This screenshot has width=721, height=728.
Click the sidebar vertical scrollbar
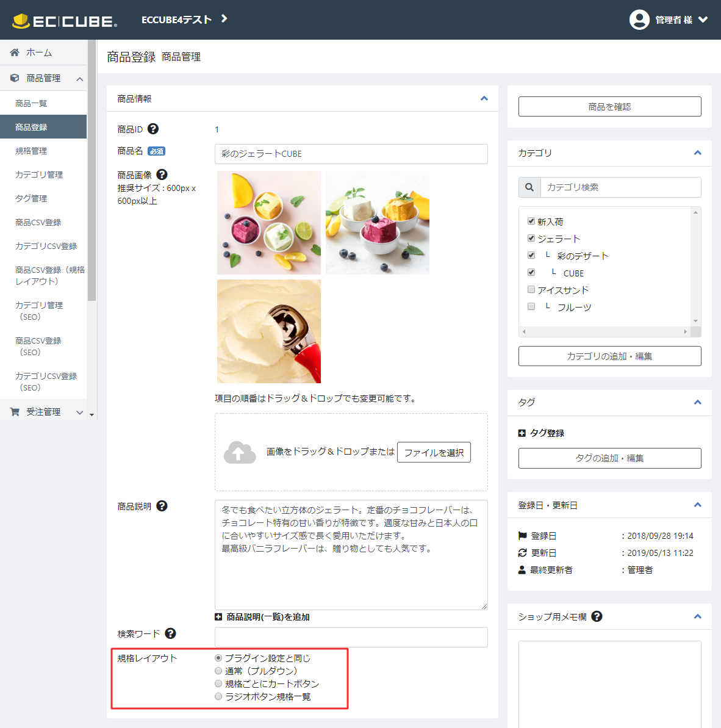(x=92, y=170)
